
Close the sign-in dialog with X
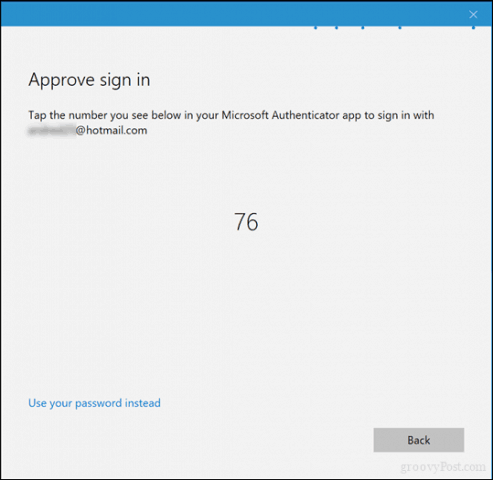[x=473, y=14]
